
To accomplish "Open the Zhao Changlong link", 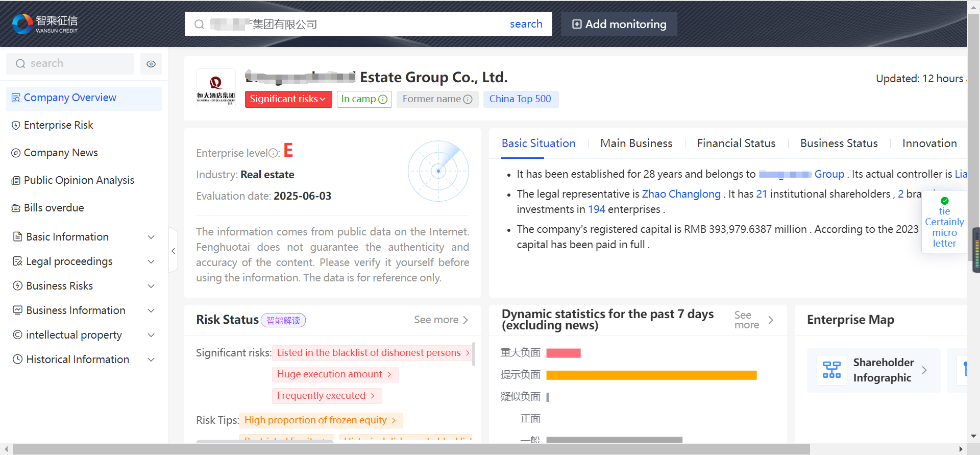I will tap(681, 194).
